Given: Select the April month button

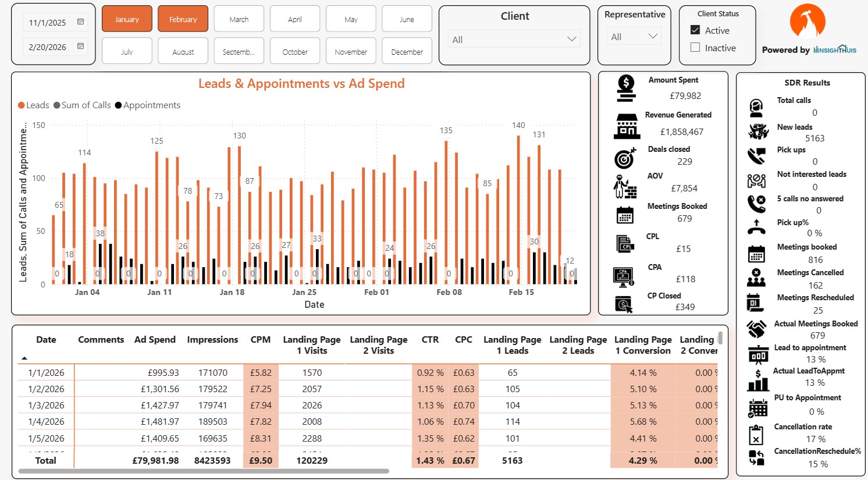Looking at the screenshot, I should click(x=295, y=19).
